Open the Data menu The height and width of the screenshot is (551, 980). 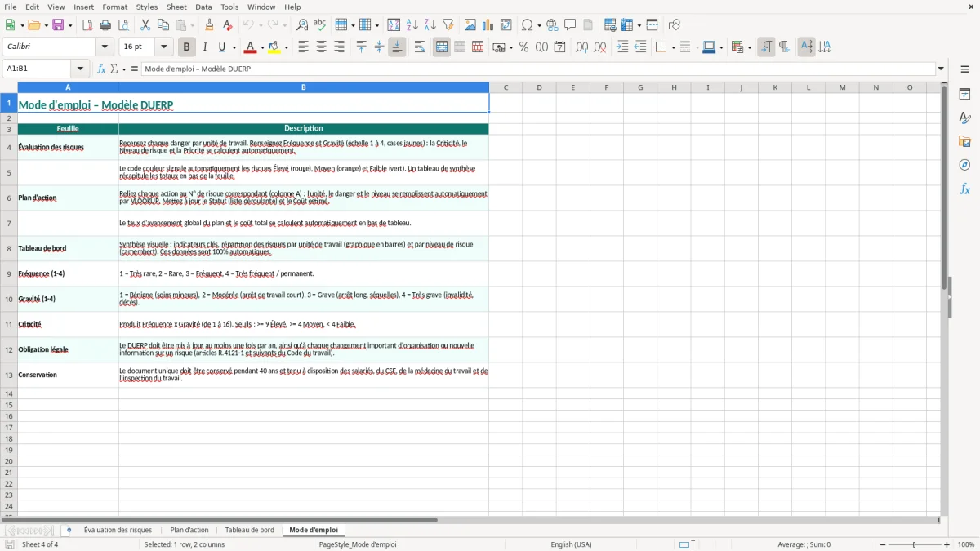coord(203,7)
